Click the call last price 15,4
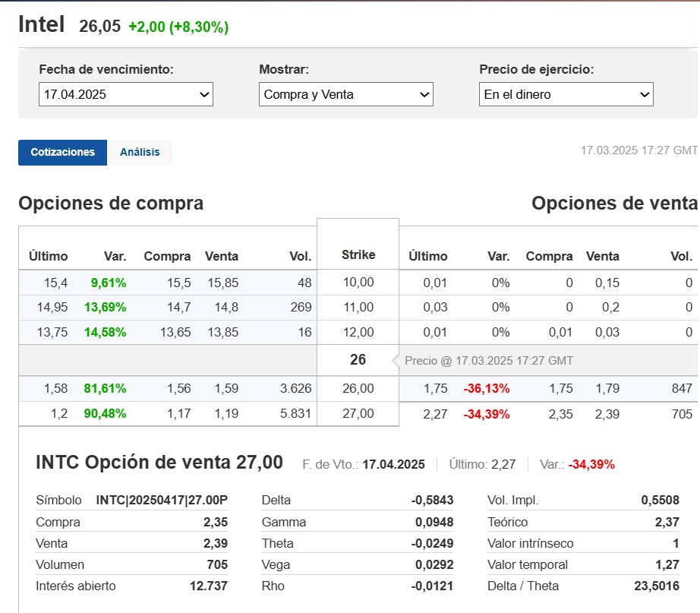Image resolution: width=700 pixels, height=613 pixels. pos(56,283)
